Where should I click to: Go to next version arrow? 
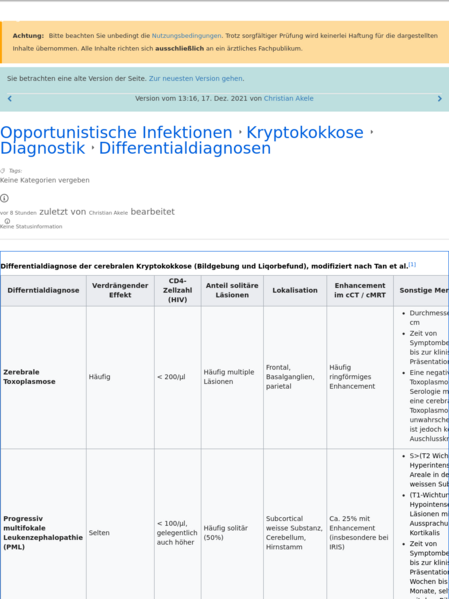[439, 99]
